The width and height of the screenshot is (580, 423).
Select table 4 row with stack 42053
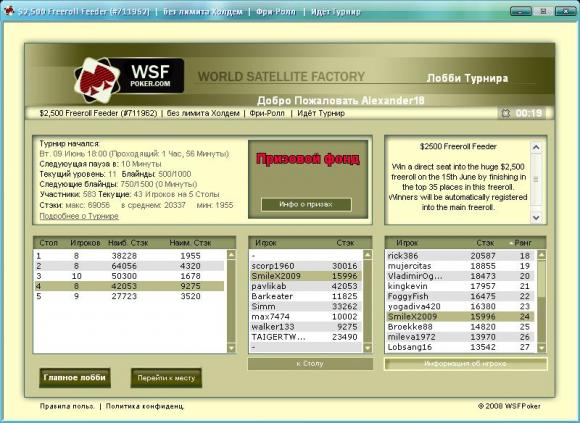coord(129,286)
